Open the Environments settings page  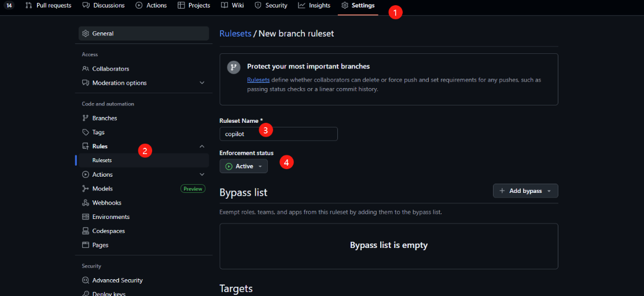point(143,217)
